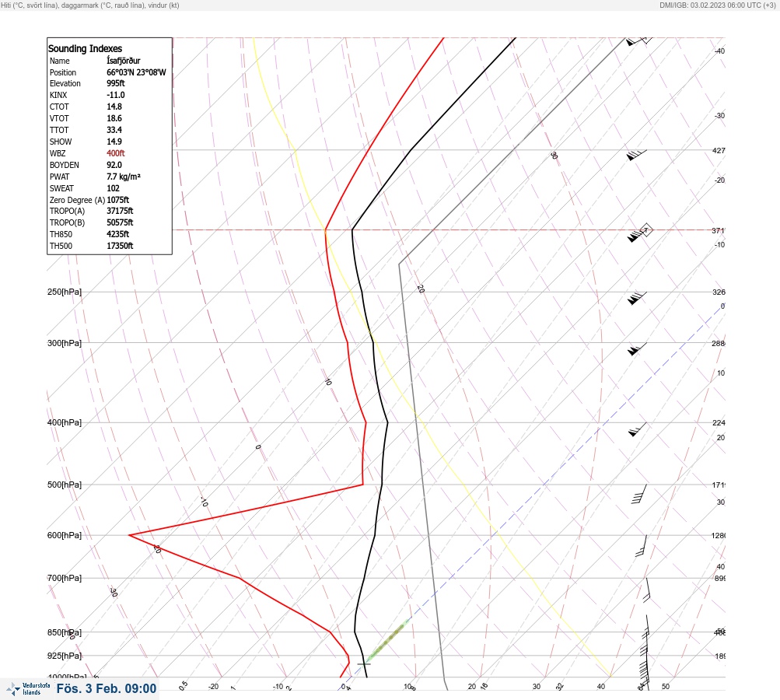Click the SHOW value 14.9
This screenshot has height=700, width=780.
(114, 142)
